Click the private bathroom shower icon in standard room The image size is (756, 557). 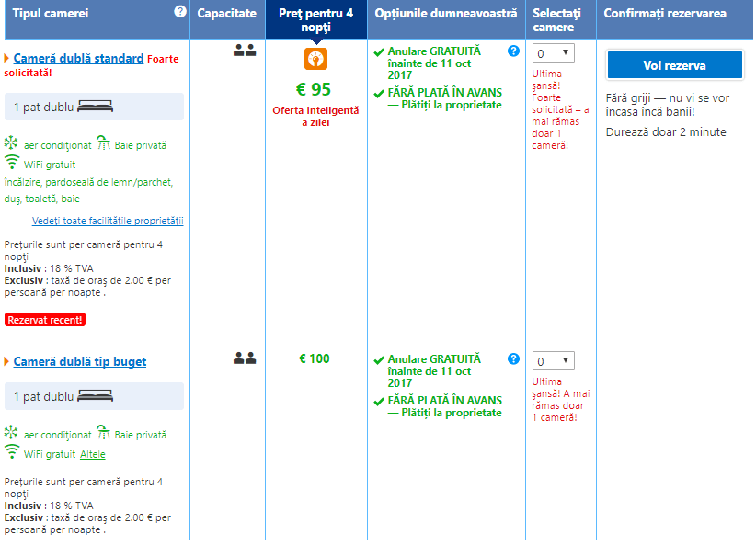104,144
